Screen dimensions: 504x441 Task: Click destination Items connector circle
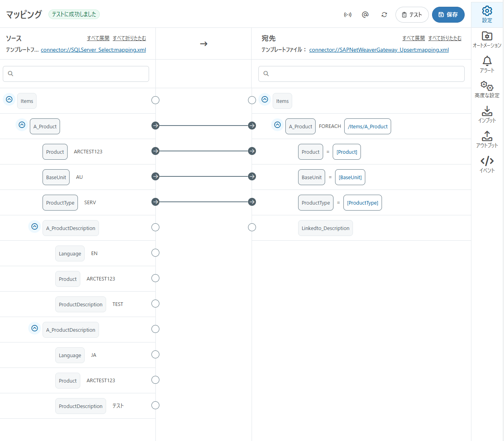pyautogui.click(x=252, y=100)
